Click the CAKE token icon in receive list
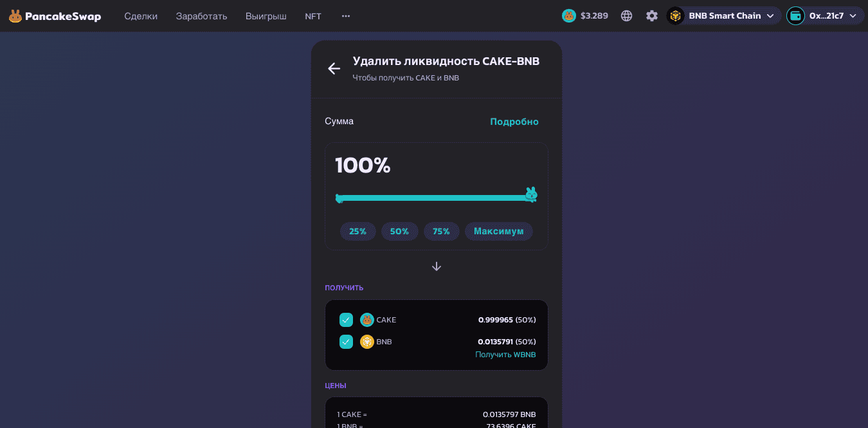 tap(367, 320)
